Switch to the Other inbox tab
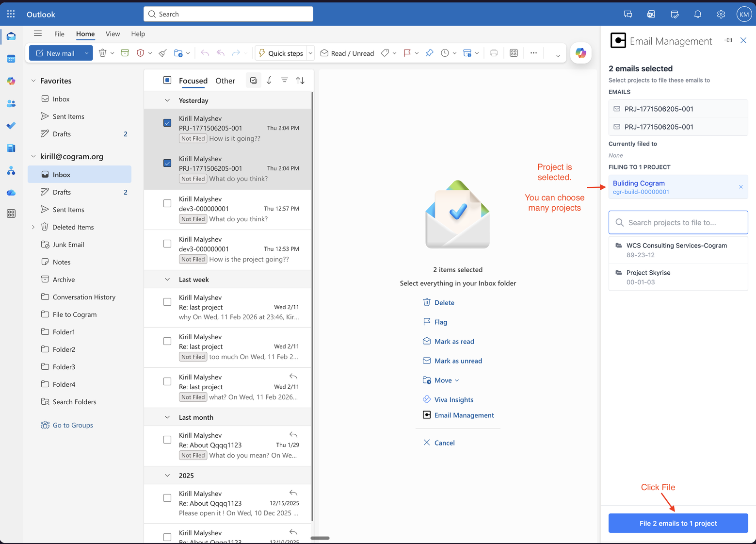Image resolution: width=756 pixels, height=544 pixels. [225, 81]
